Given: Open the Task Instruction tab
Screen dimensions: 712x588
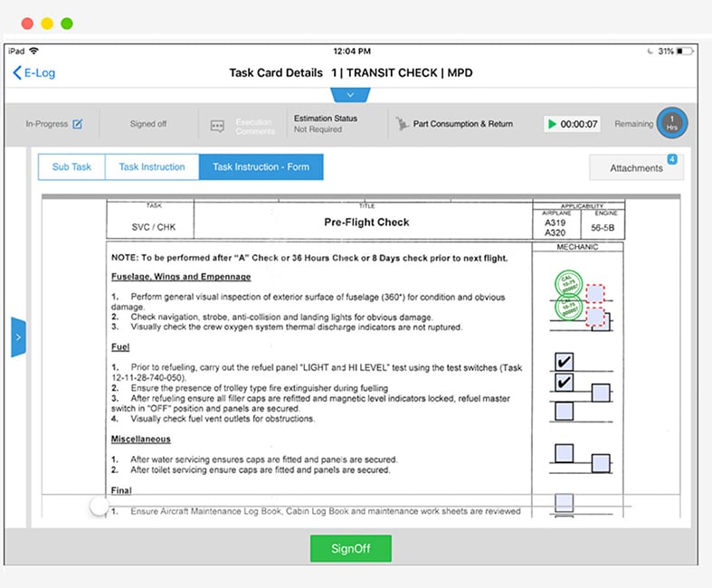Looking at the screenshot, I should 152,167.
